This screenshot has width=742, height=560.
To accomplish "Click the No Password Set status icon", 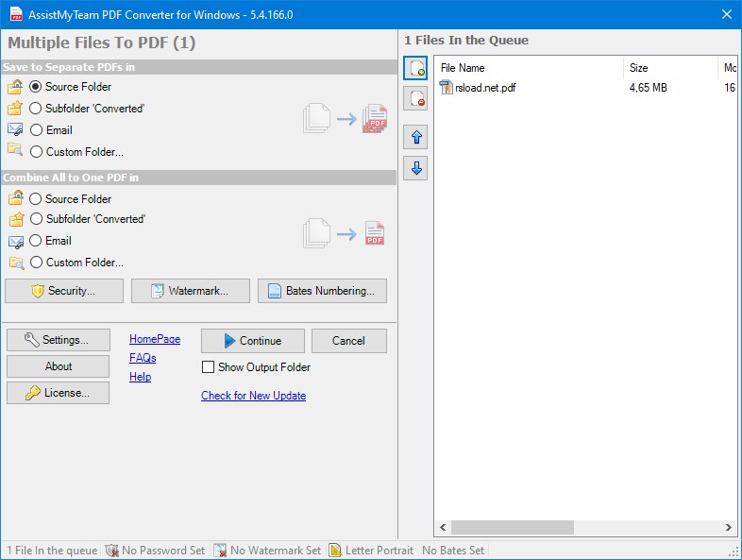I will pyautogui.click(x=112, y=551).
